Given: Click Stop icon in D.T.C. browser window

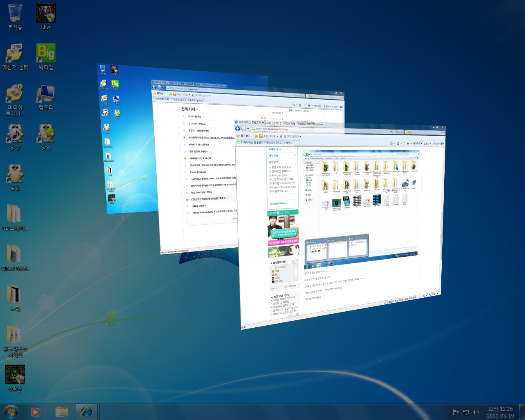Looking at the screenshot, I should (402, 132).
